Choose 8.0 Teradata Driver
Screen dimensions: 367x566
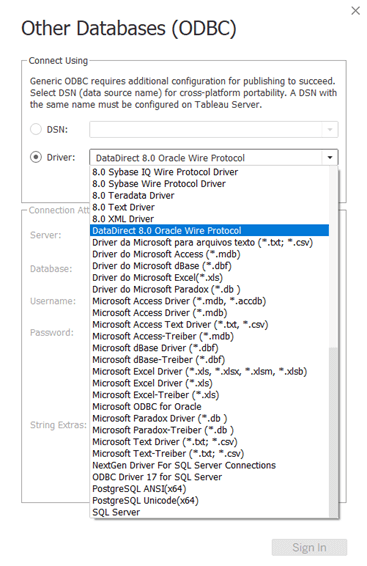[209, 195]
